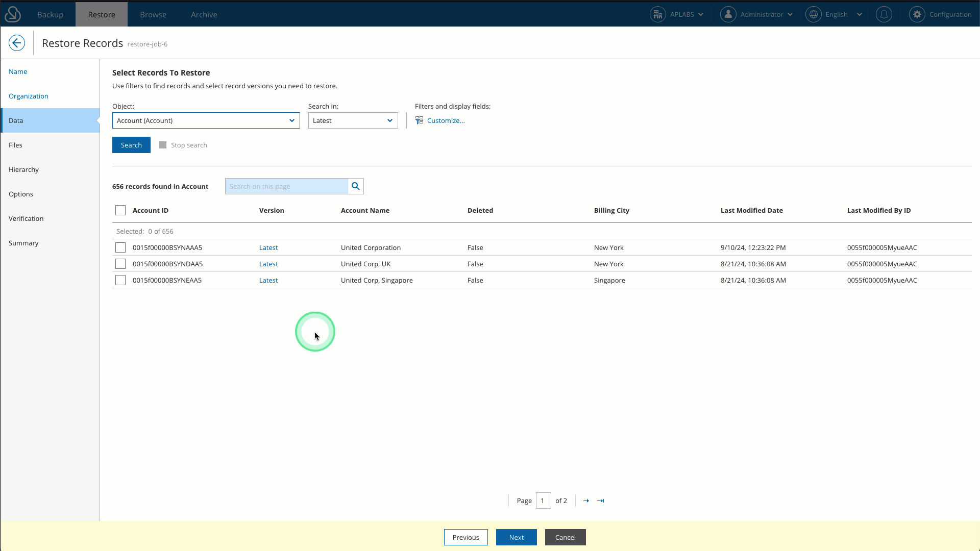Jump to last page arrow
980x551 pixels.
(601, 500)
